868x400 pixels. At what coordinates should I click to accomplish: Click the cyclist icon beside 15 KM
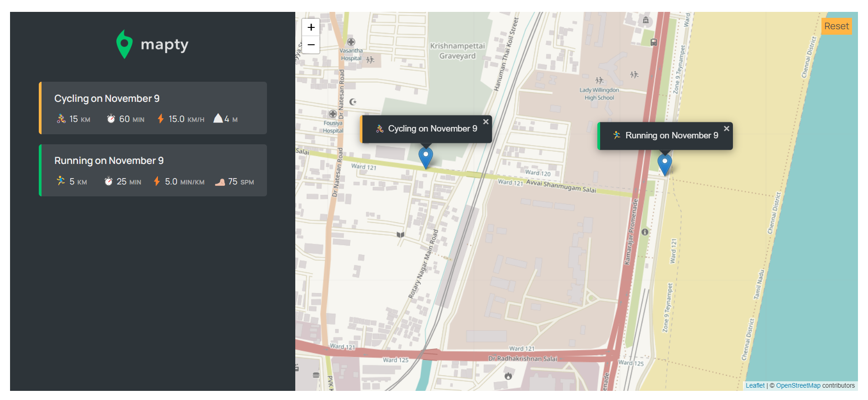(x=61, y=119)
